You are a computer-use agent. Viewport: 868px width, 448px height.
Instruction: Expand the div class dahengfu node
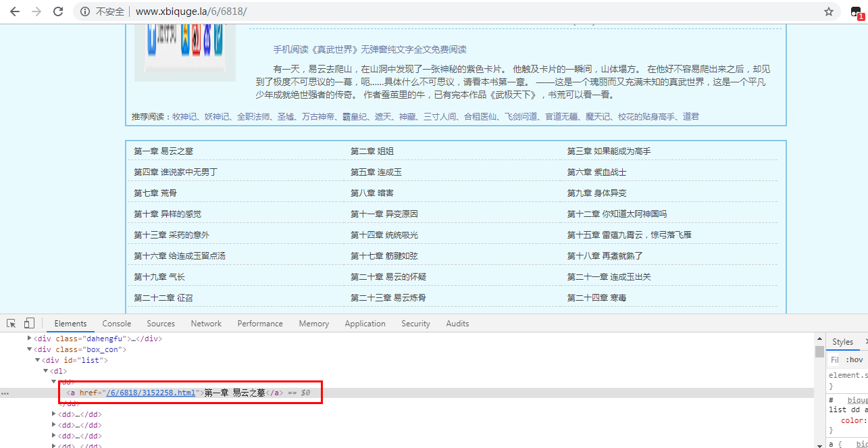(x=29, y=339)
